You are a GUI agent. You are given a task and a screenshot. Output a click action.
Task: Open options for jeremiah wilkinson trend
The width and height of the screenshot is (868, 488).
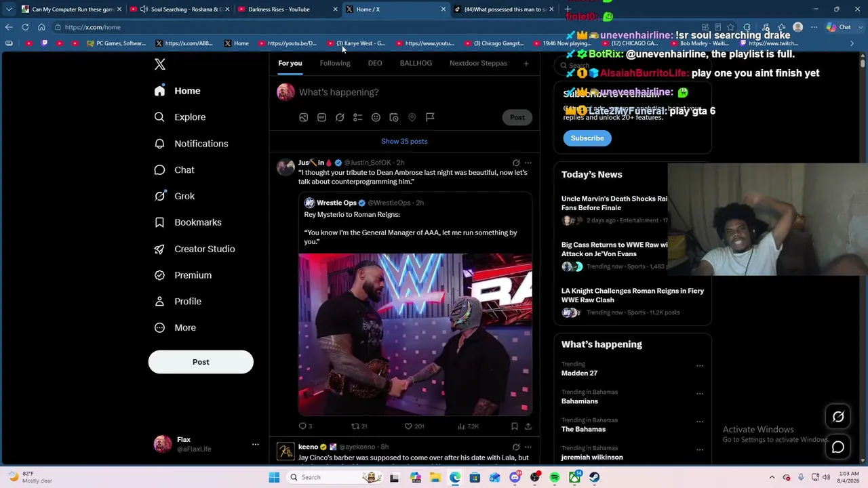point(700,449)
